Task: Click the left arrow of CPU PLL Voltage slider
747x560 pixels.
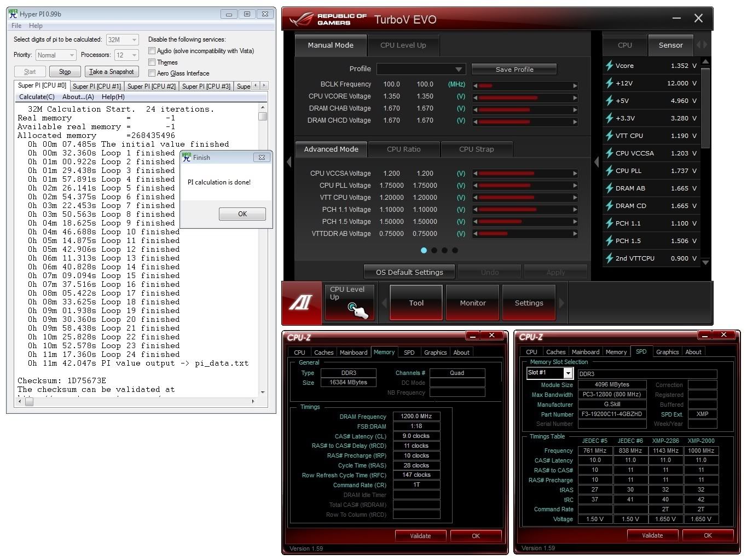Action: point(475,186)
